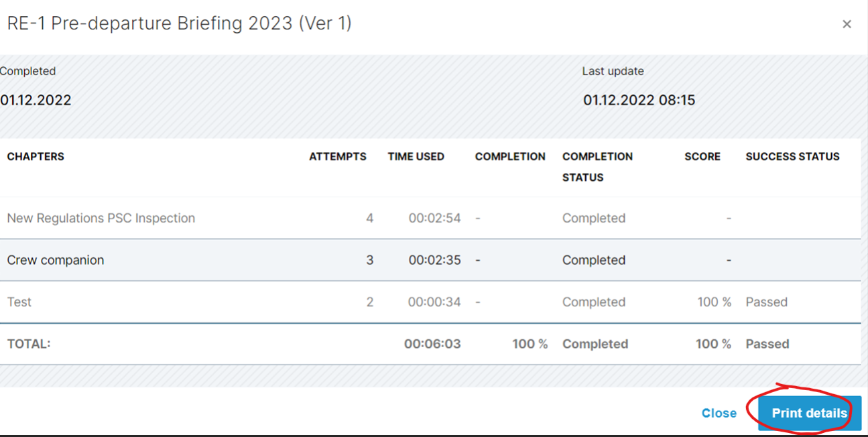Click the Close link
The width and height of the screenshot is (868, 437).
pyautogui.click(x=719, y=414)
